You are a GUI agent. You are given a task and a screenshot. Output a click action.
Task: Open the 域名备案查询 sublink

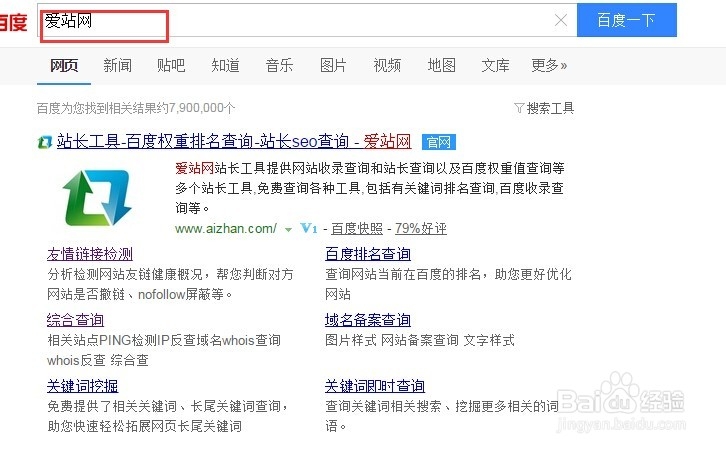368,320
